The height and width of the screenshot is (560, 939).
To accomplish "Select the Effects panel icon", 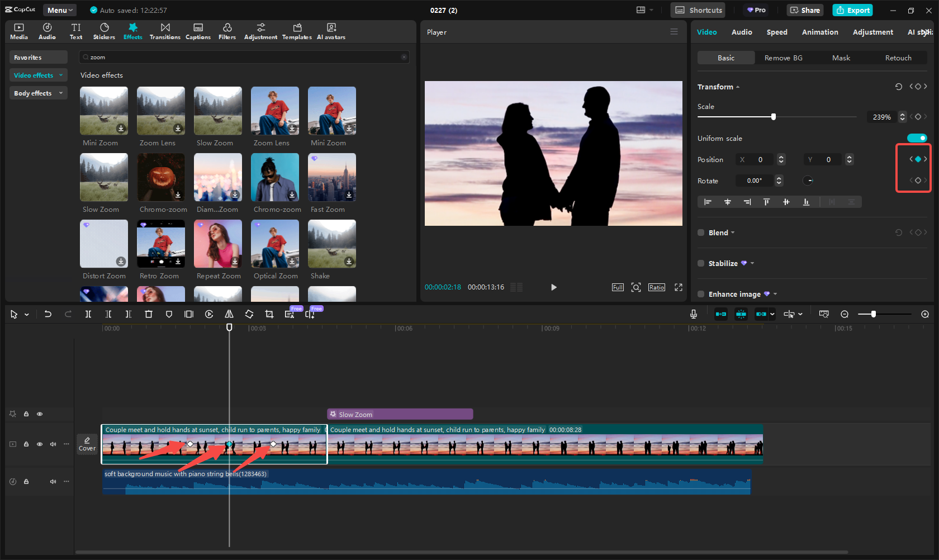I will tap(132, 31).
